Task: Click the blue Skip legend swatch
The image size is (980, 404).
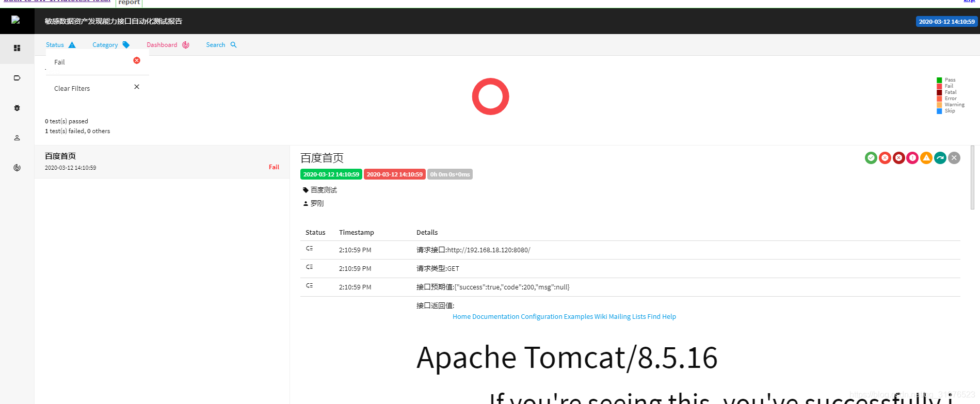Action: point(939,111)
